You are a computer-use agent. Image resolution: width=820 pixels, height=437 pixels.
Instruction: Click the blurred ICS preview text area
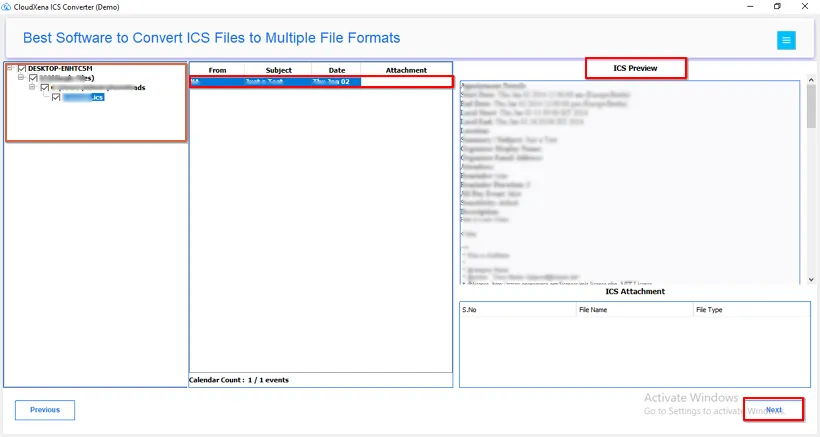[630, 182]
